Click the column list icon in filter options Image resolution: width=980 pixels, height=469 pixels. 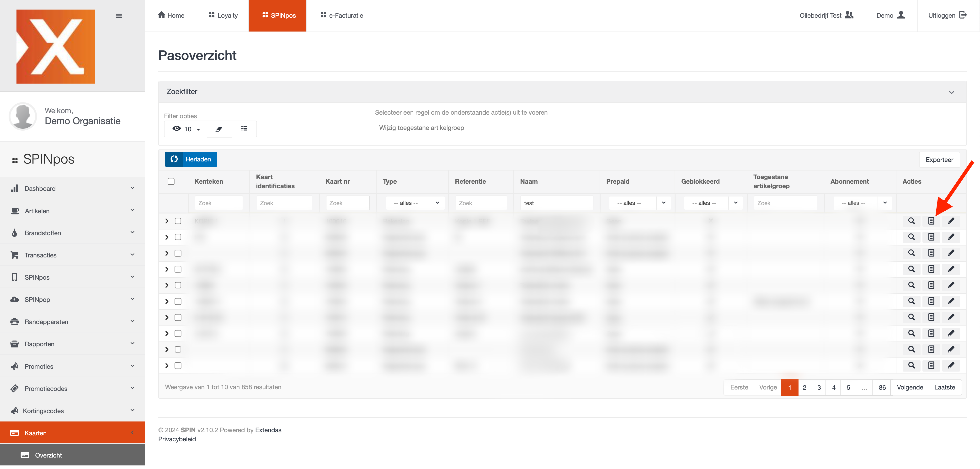click(x=244, y=128)
